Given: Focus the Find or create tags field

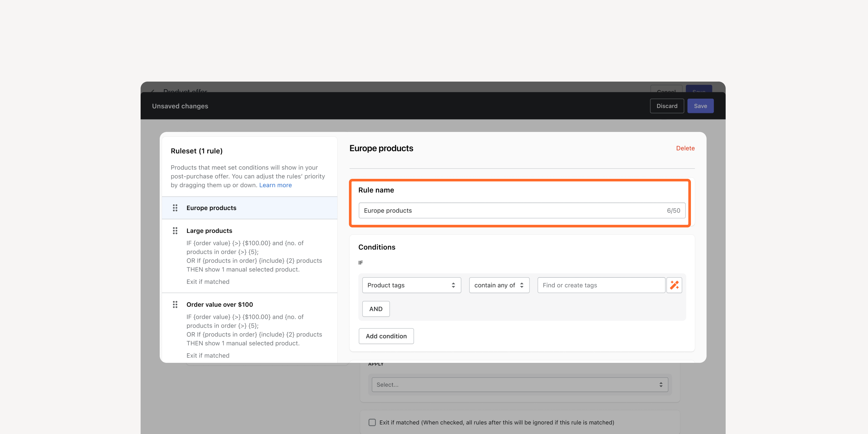Looking at the screenshot, I should (601, 285).
